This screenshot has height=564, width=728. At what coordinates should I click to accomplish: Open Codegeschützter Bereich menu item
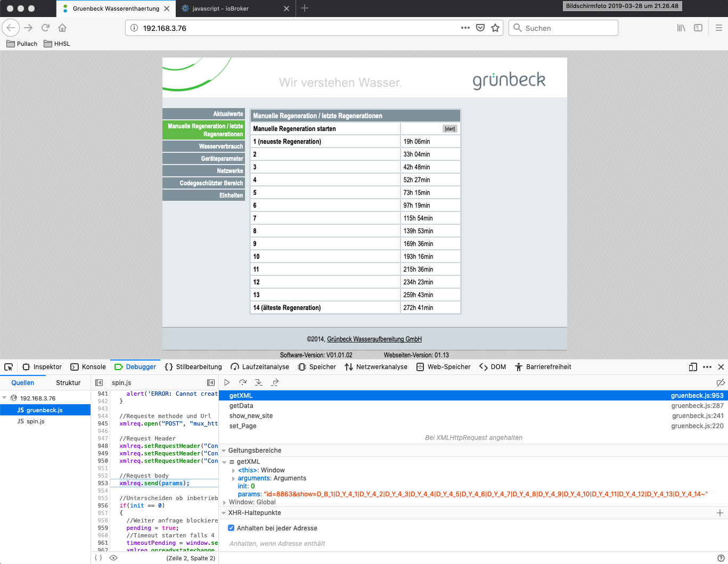click(x=203, y=183)
